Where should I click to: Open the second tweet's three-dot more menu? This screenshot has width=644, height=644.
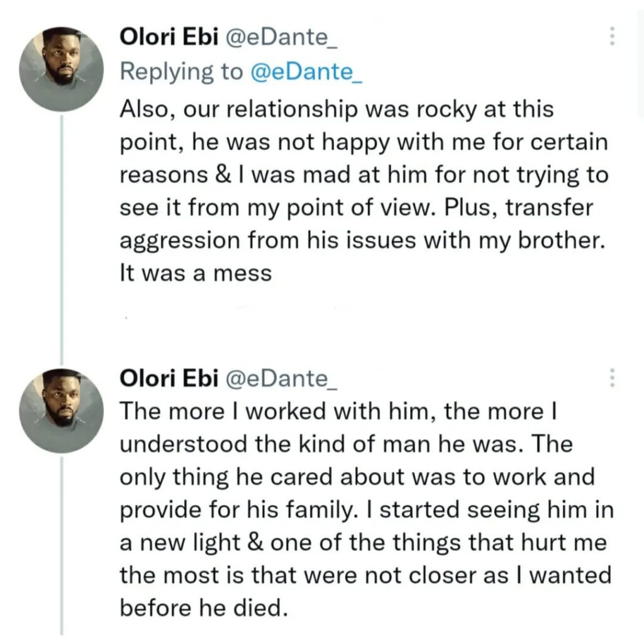(x=612, y=377)
